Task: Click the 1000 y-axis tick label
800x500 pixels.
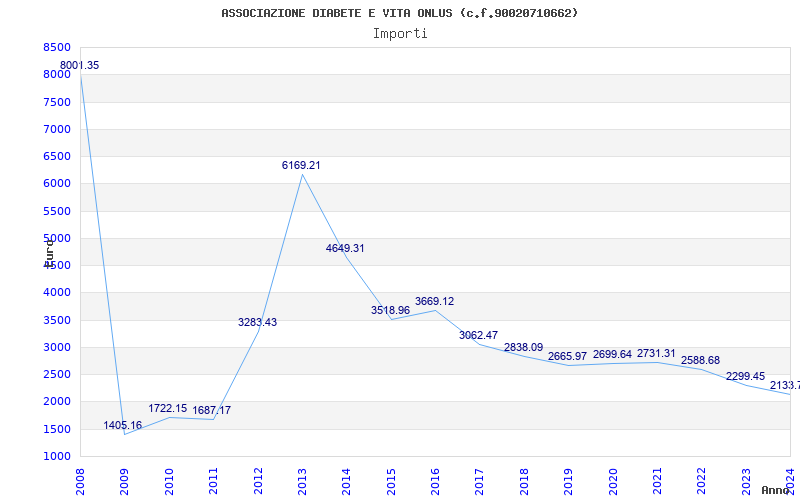Action: tap(57, 457)
